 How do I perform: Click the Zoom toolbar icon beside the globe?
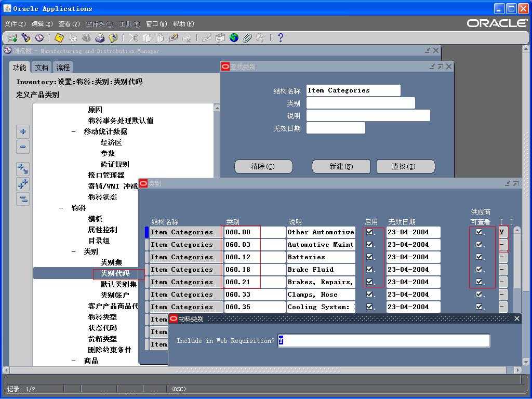coord(220,38)
